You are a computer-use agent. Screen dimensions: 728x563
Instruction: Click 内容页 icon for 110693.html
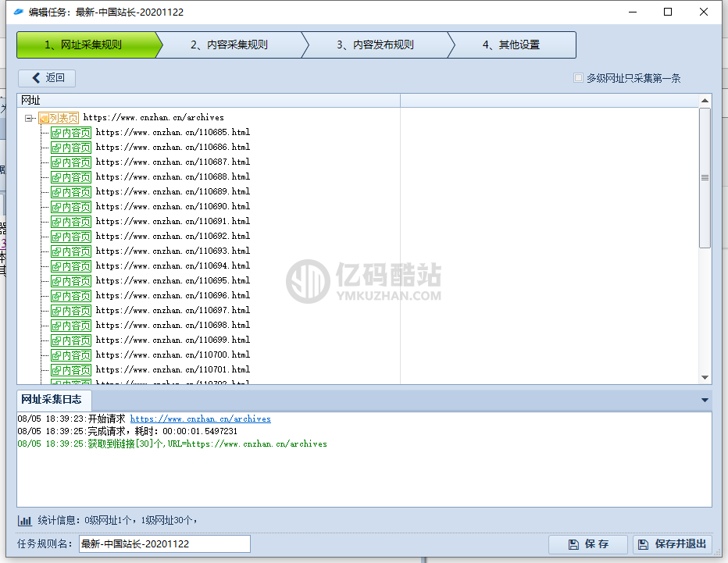click(71, 251)
